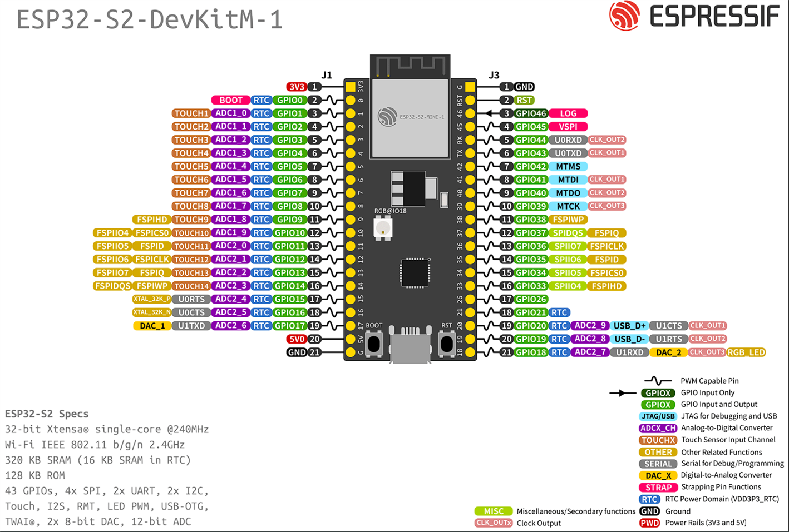Image resolution: width=789 pixels, height=532 pixels.
Task: Click the RGB LED component labeled RGB@IO18
Action: (x=383, y=227)
